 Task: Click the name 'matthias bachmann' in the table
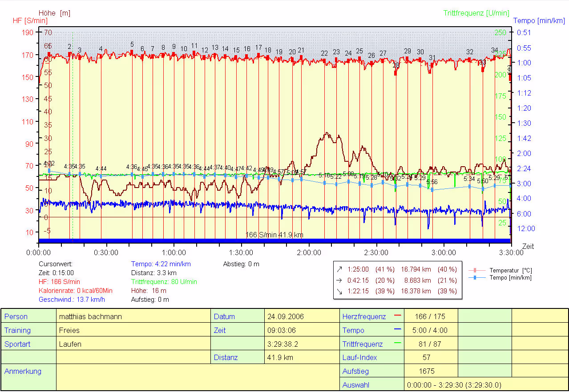90,316
